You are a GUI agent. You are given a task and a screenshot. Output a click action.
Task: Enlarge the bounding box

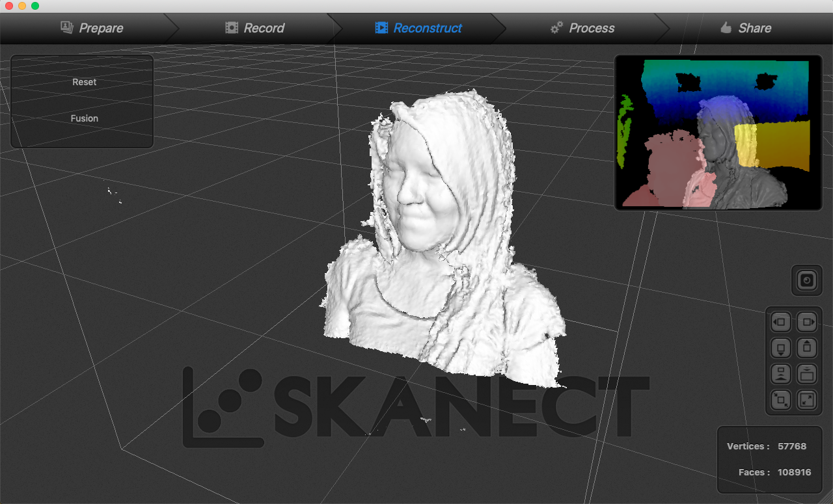[x=807, y=399]
